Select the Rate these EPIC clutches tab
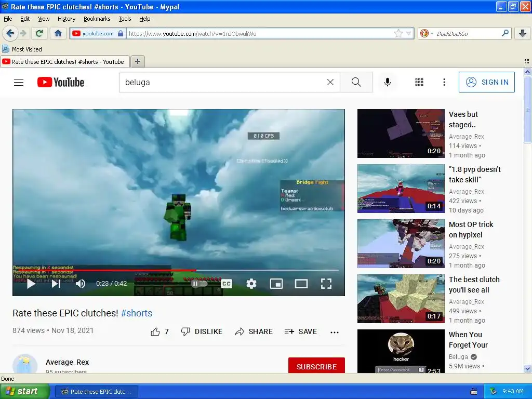This screenshot has height=399, width=532. (x=65, y=62)
